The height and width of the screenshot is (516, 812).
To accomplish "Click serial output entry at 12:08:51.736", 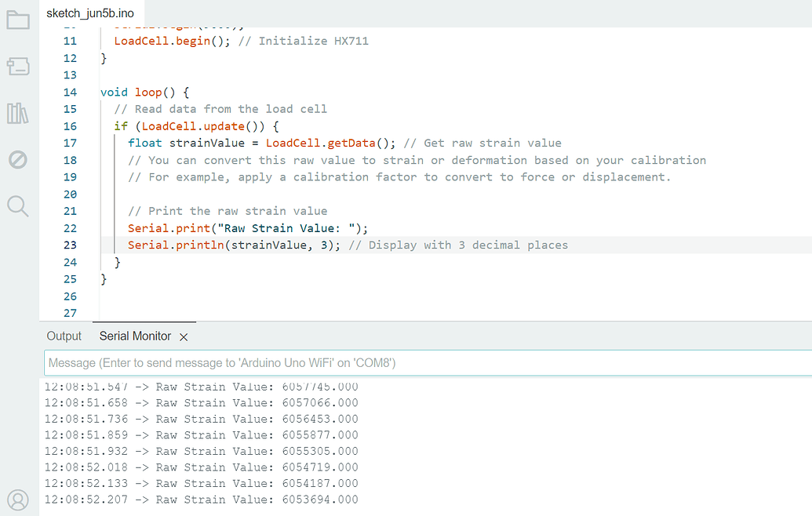I will point(201,419).
